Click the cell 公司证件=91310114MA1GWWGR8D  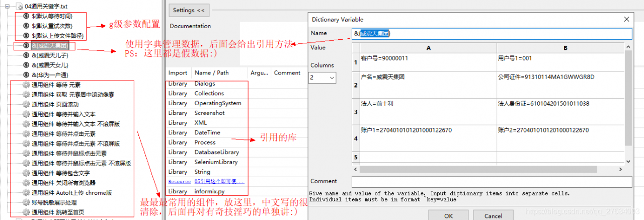click(x=560, y=85)
